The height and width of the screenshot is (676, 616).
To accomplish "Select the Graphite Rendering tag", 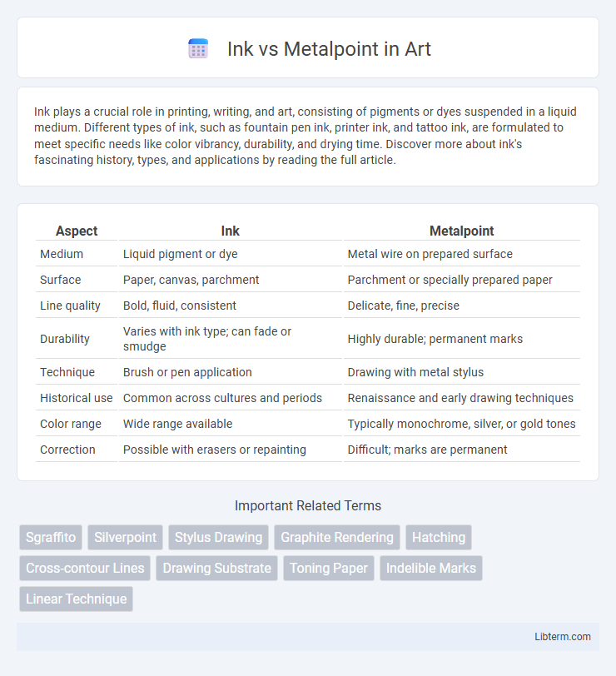I will click(x=337, y=537).
